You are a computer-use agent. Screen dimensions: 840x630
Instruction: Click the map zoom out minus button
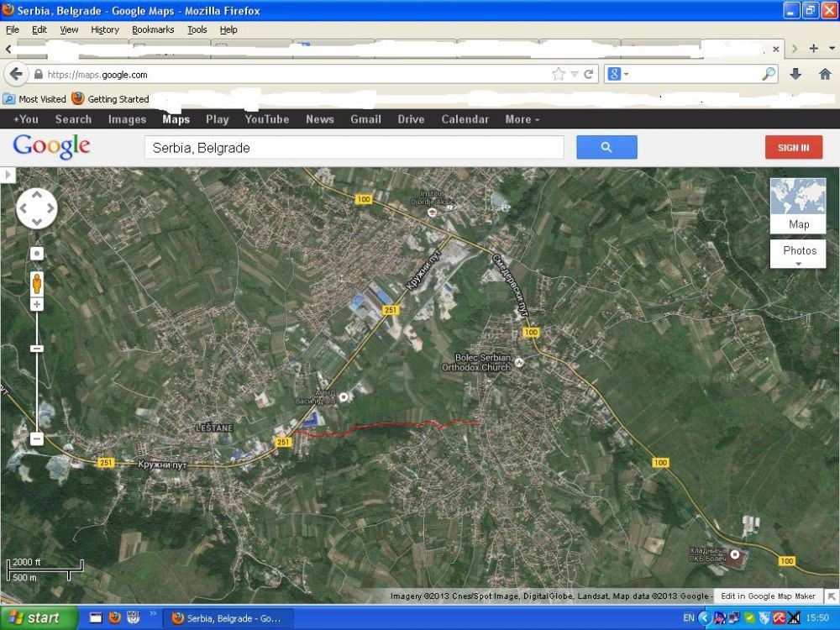pos(36,439)
